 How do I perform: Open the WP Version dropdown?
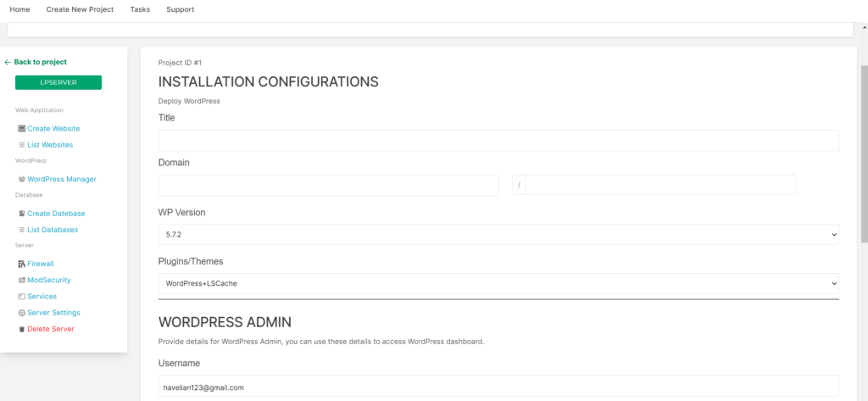(498, 235)
